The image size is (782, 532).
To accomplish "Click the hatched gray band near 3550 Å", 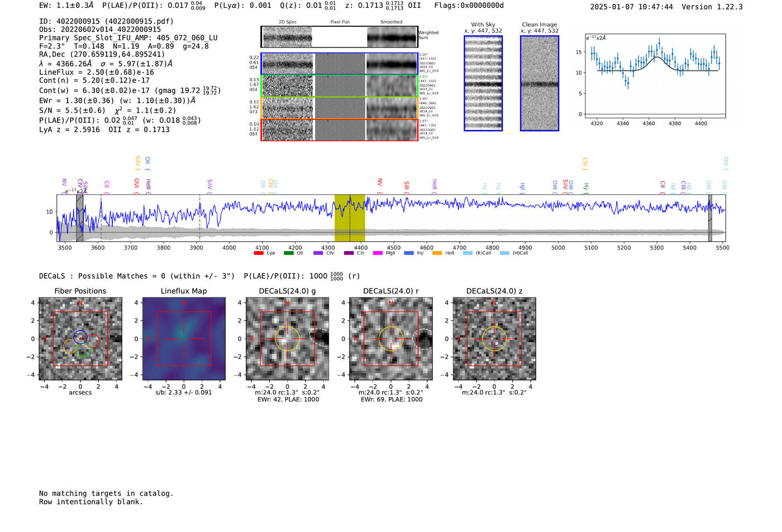I will 80,218.
